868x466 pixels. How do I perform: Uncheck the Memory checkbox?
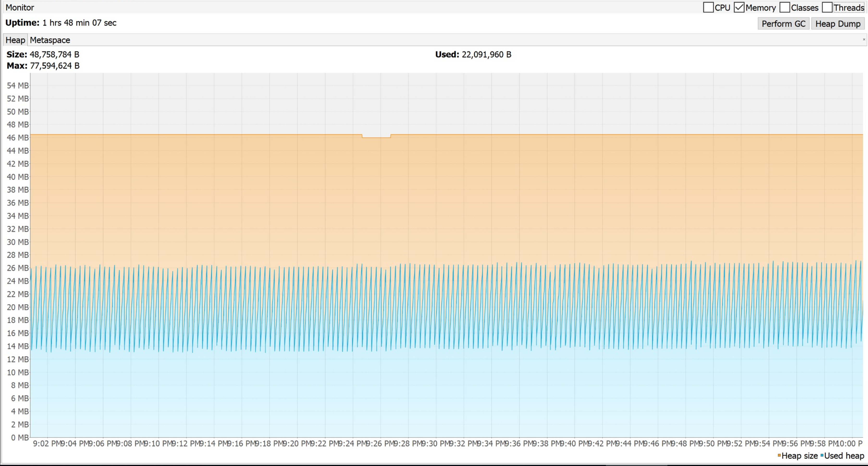coord(739,7)
